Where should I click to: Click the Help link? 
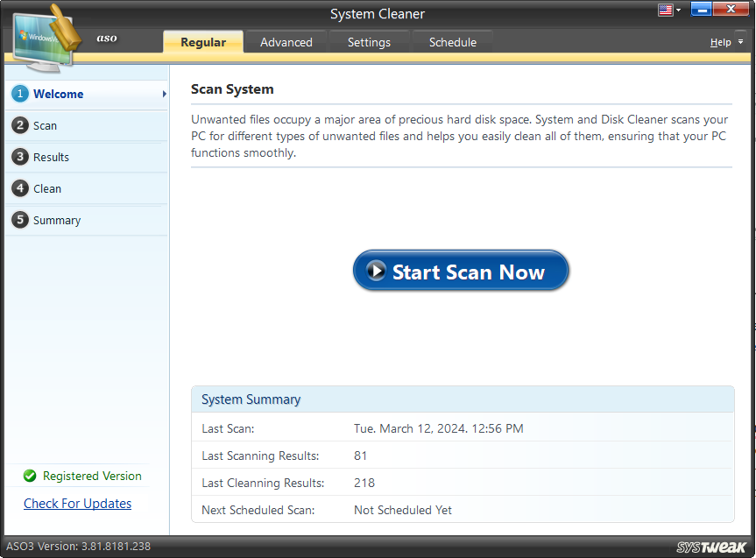(x=720, y=41)
